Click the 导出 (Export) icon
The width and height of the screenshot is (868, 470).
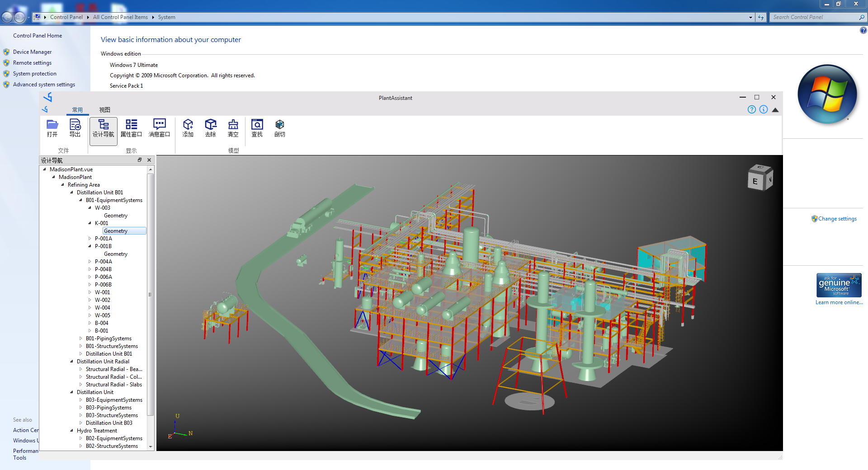pyautogui.click(x=75, y=128)
